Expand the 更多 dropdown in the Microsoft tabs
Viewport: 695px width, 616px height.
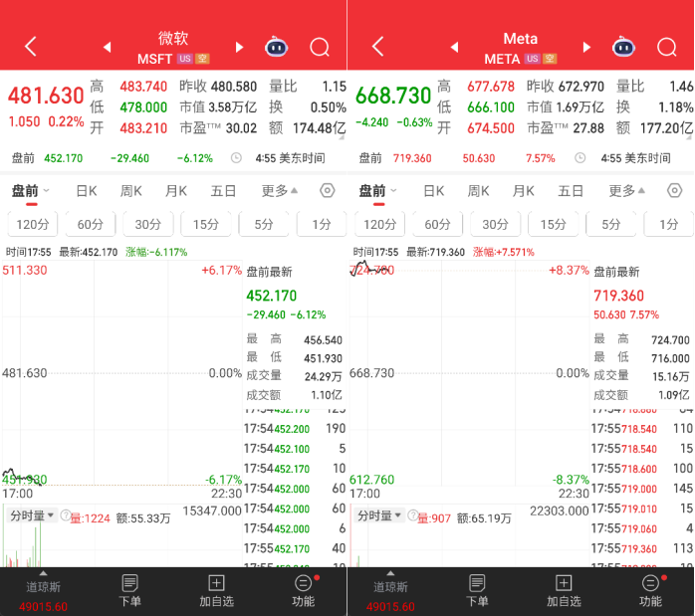[280, 191]
